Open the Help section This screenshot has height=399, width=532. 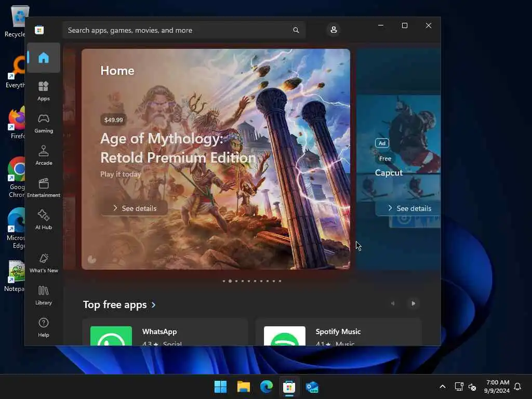click(x=44, y=328)
